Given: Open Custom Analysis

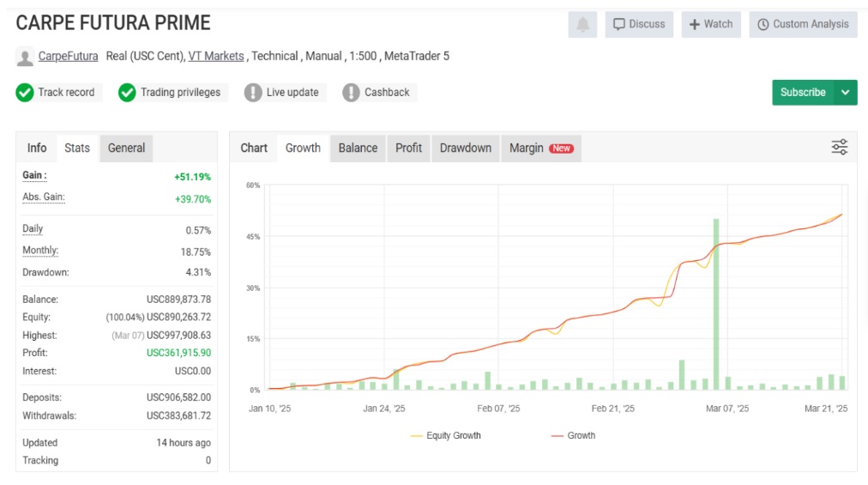Looking at the screenshot, I should (803, 24).
